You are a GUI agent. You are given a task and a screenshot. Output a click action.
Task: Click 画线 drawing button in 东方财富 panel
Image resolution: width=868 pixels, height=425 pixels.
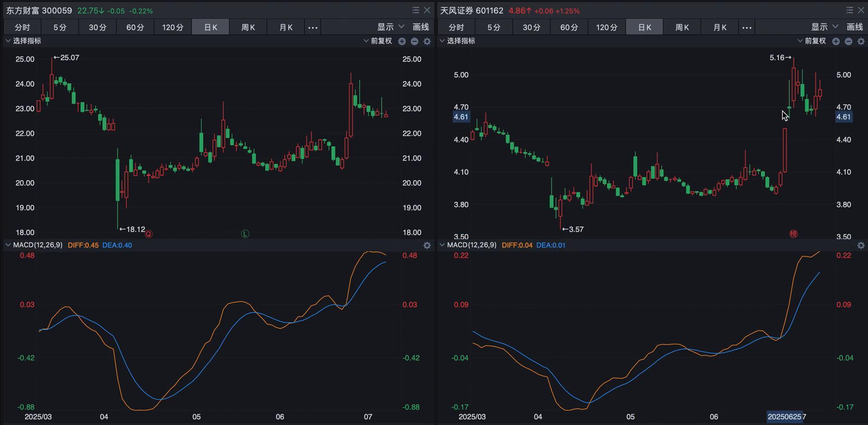click(x=421, y=27)
